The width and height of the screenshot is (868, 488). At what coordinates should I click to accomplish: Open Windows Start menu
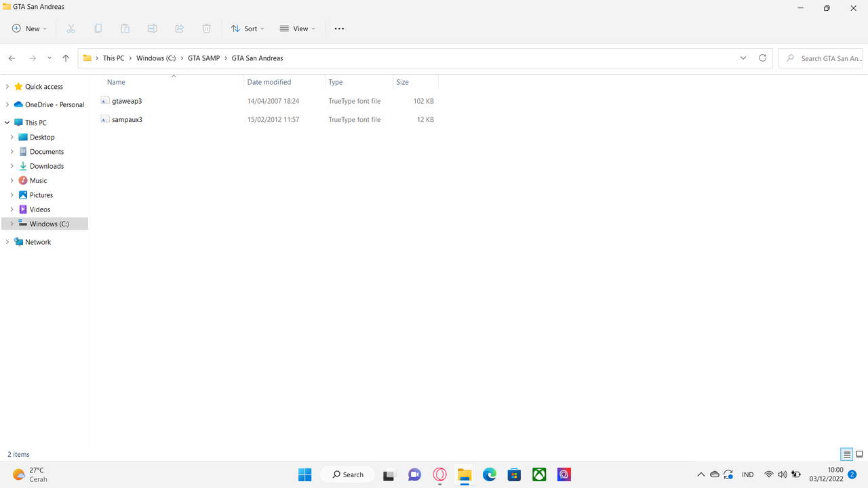pyautogui.click(x=304, y=474)
